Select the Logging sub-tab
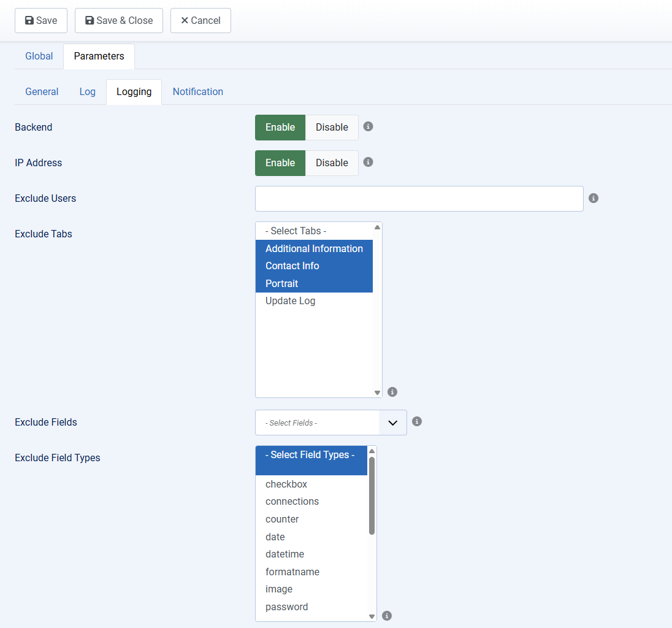Viewport: 672px width, 628px height. click(x=134, y=92)
